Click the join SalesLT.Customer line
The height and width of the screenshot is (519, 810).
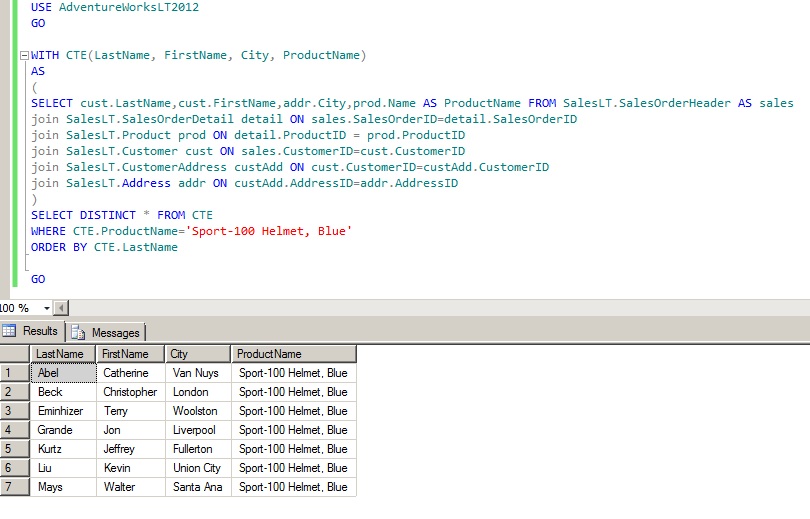(248, 151)
